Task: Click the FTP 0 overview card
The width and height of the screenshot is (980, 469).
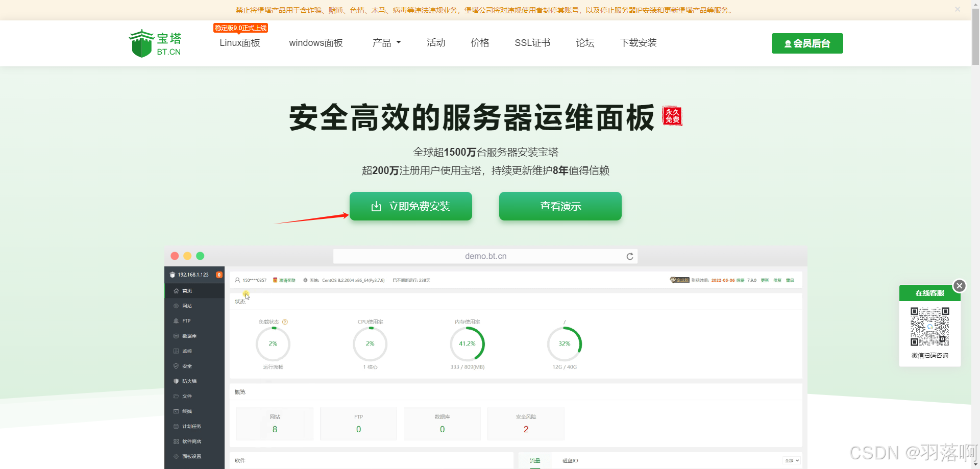Action: point(358,424)
